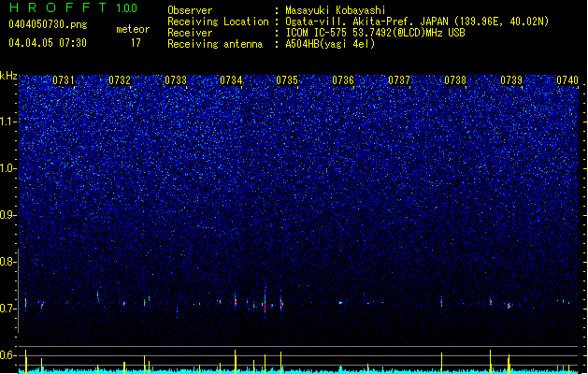The height and width of the screenshot is (374, 588).
Task: Click the 1.1 kHz axis label
Action: point(8,122)
